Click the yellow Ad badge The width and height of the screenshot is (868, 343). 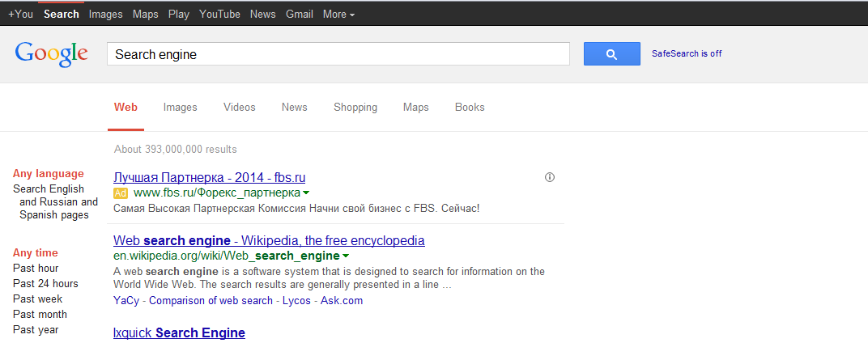coord(121,193)
